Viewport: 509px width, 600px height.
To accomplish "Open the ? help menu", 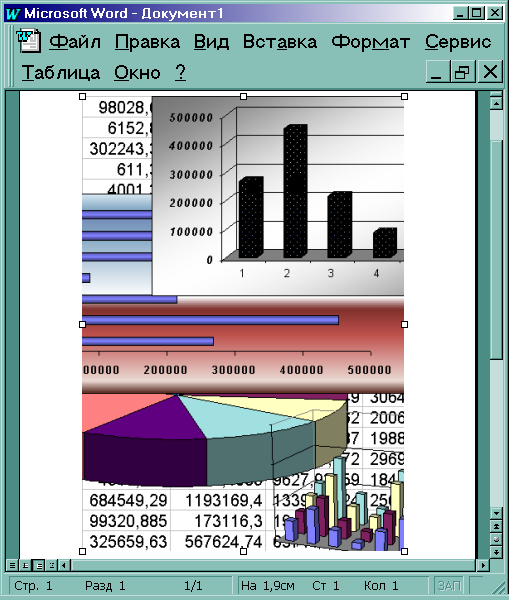I will point(180,72).
